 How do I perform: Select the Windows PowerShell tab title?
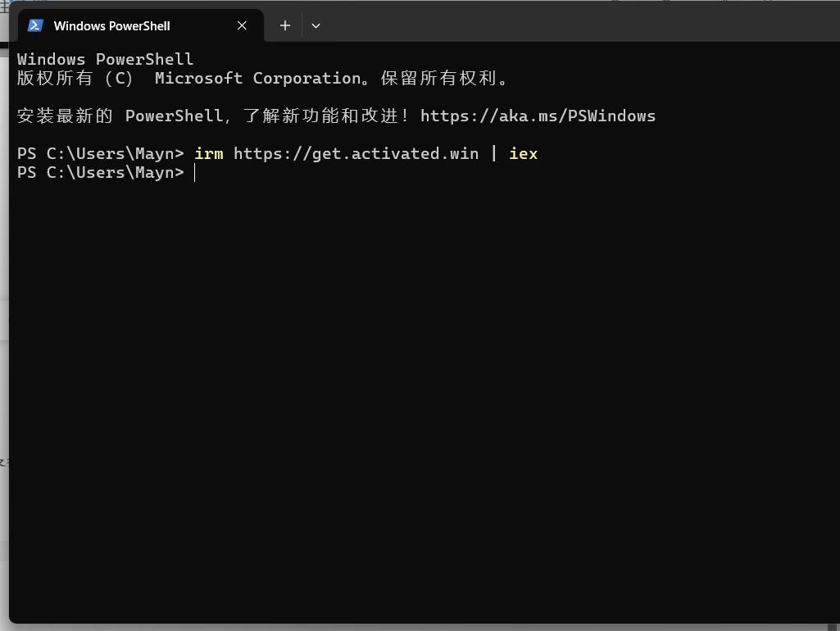click(x=112, y=25)
